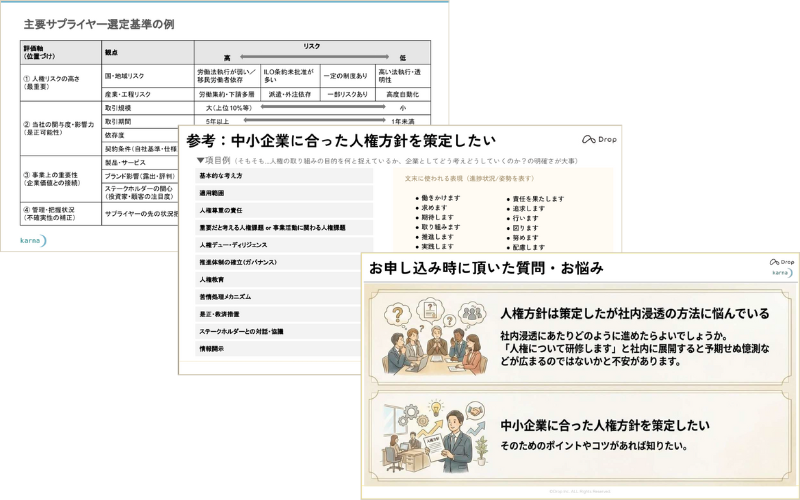Click the 大（上位10%等） value
Viewport: 800px width, 500px height.
(229, 108)
